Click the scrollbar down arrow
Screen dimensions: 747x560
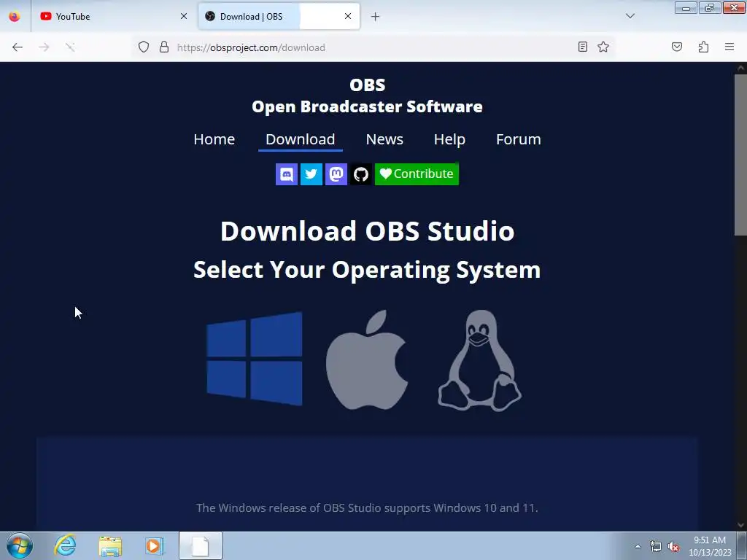(x=740, y=525)
